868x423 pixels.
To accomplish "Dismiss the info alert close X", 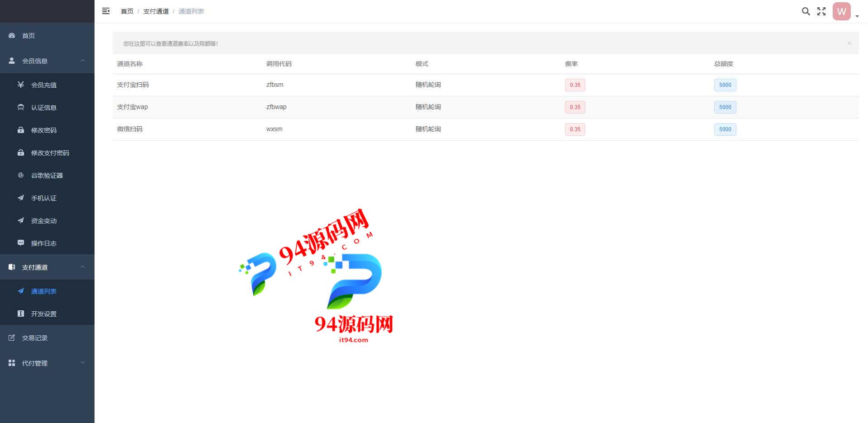I will [849, 43].
